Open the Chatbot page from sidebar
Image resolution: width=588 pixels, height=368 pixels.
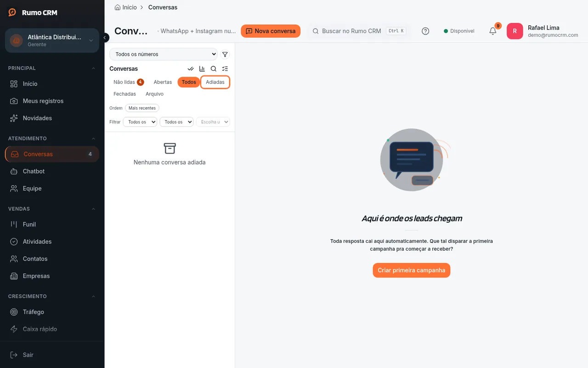click(52, 171)
